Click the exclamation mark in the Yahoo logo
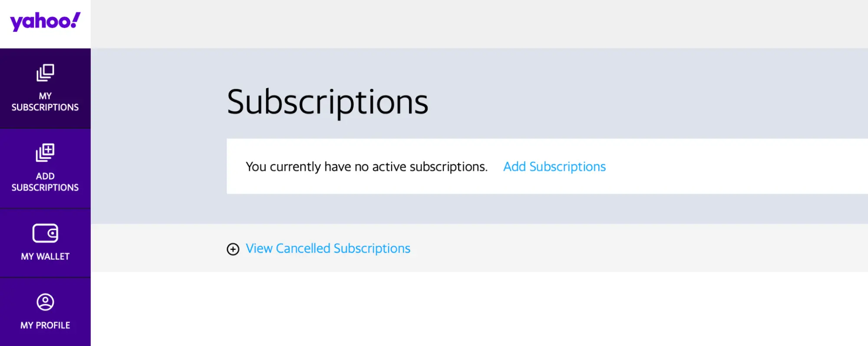Screen dimensions: 868x346 (76, 20)
